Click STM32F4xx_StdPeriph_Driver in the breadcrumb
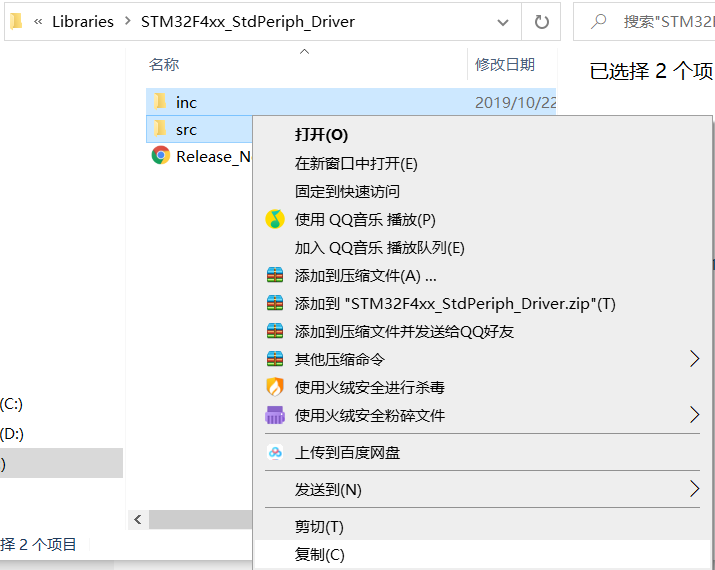 pos(248,21)
